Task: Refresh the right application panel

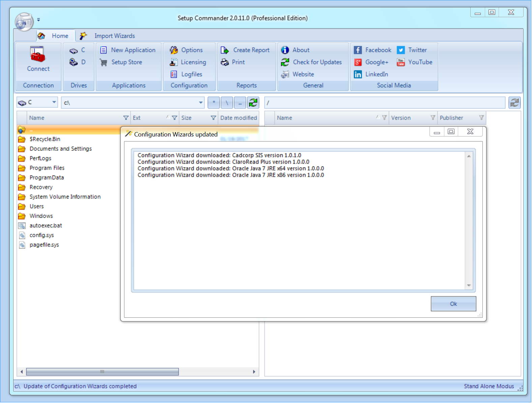Action: tap(514, 103)
